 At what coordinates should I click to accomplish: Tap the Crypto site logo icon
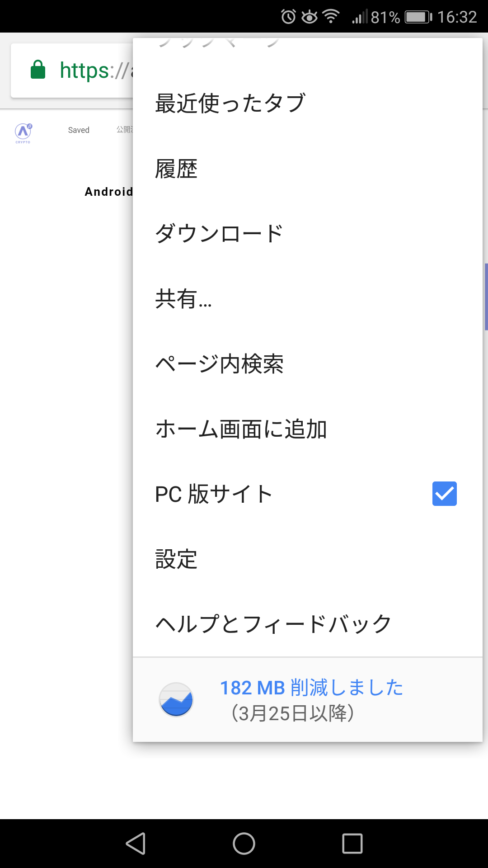click(x=23, y=132)
